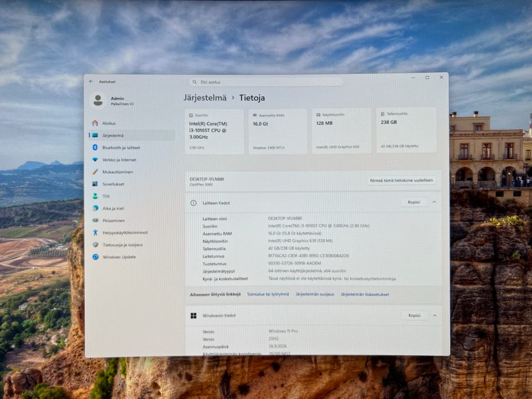
Task: Copy Windowsin tiedot with its Kopioi button
Action: click(x=414, y=315)
